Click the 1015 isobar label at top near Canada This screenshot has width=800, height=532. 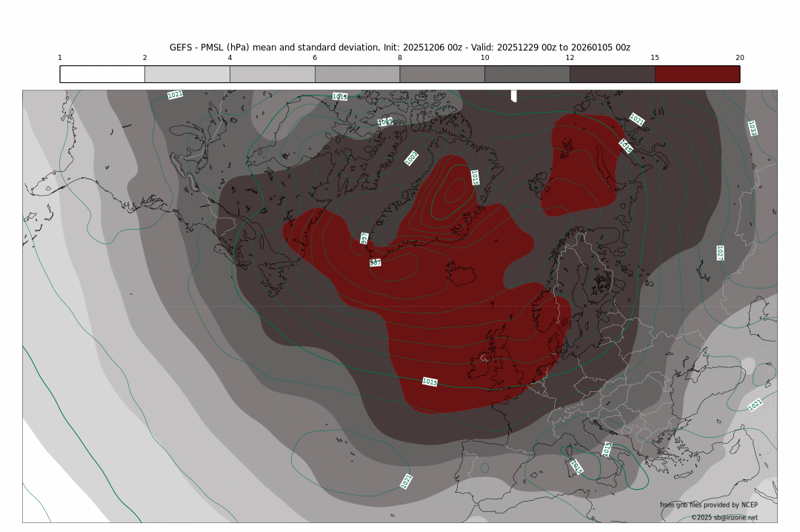[340, 97]
